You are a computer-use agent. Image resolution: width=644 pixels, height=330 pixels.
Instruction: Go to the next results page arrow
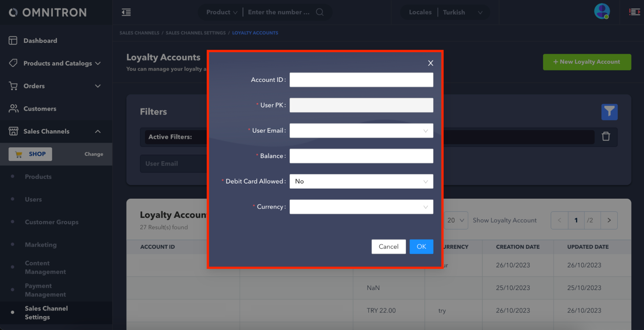click(x=609, y=220)
